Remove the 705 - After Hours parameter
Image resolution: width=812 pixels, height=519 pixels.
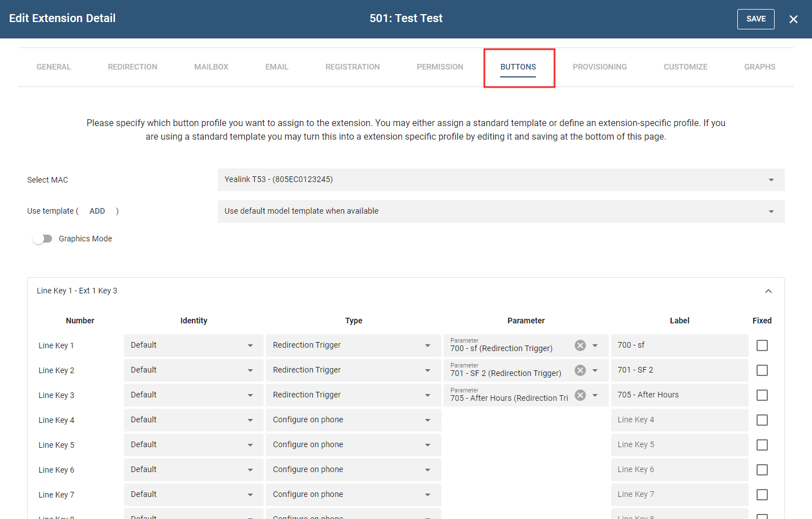tap(580, 395)
